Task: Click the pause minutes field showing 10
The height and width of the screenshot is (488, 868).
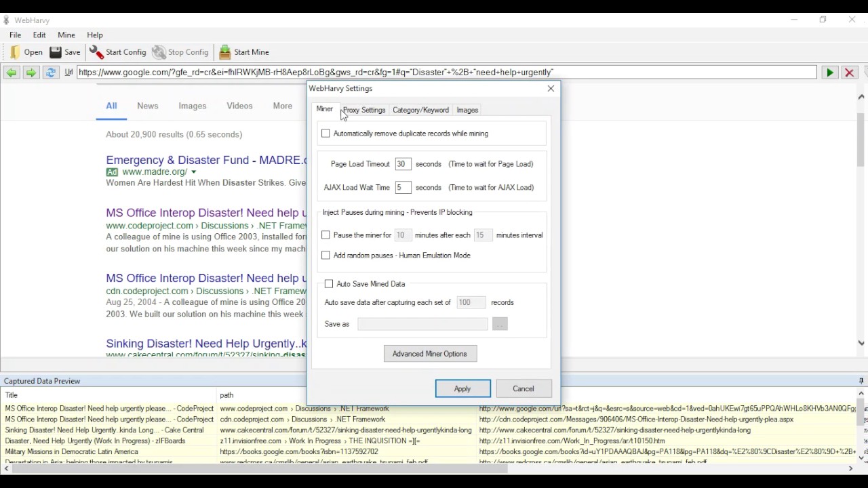Action: pyautogui.click(x=403, y=235)
